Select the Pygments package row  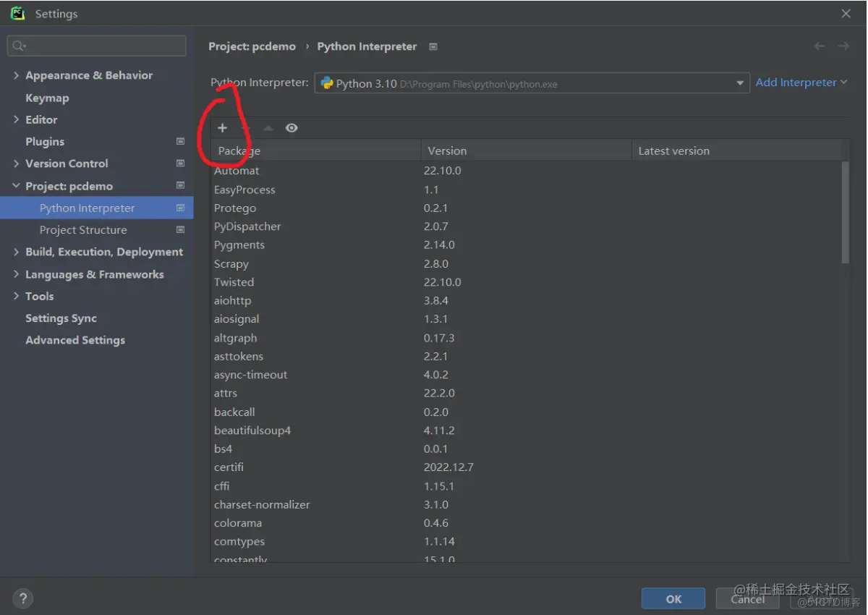click(x=526, y=245)
